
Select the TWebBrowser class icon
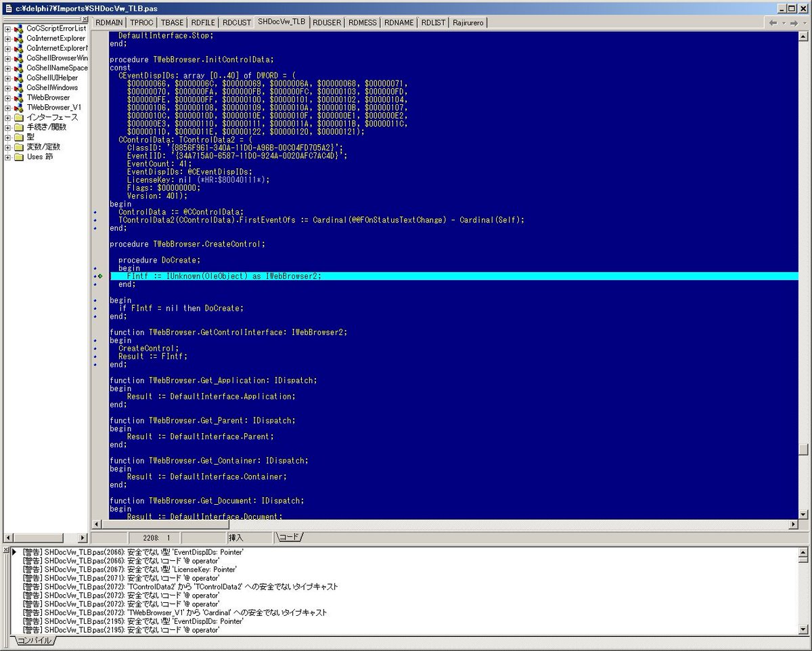point(18,97)
